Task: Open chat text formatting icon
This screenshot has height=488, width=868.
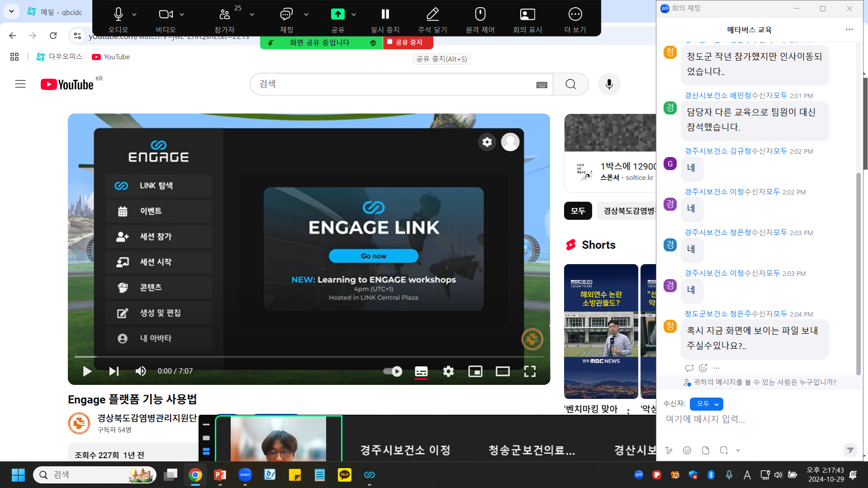Action: click(x=669, y=450)
